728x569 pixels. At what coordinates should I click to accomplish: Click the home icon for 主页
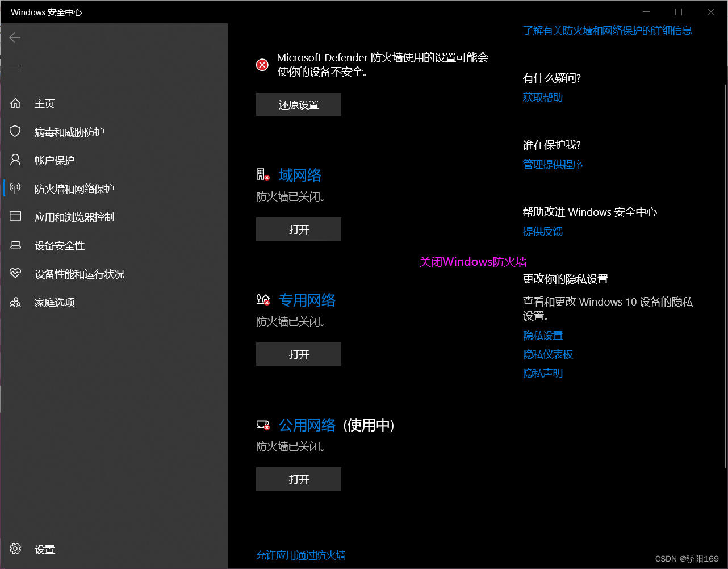[x=15, y=103]
